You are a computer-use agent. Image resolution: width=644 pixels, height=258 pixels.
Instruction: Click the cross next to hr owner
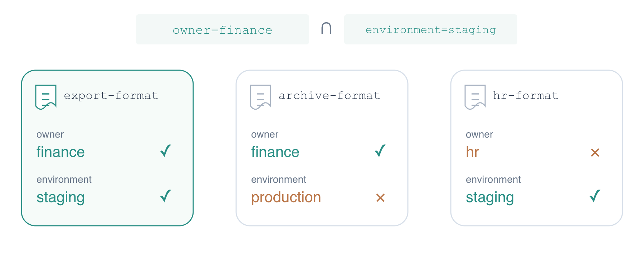tap(595, 153)
